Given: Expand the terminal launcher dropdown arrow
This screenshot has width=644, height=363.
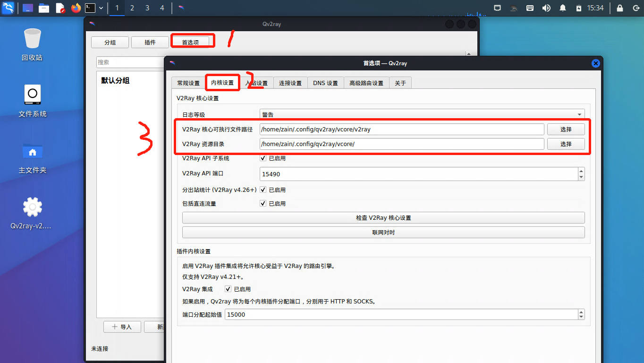Looking at the screenshot, I should coord(101,8).
